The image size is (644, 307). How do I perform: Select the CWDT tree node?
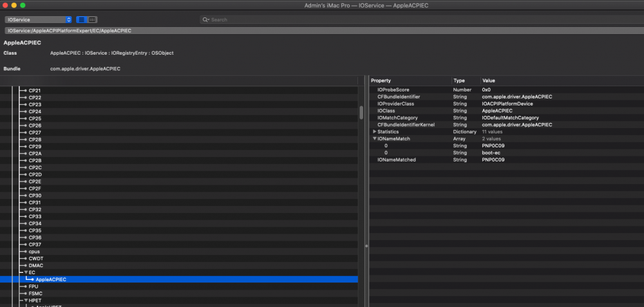(x=35, y=259)
